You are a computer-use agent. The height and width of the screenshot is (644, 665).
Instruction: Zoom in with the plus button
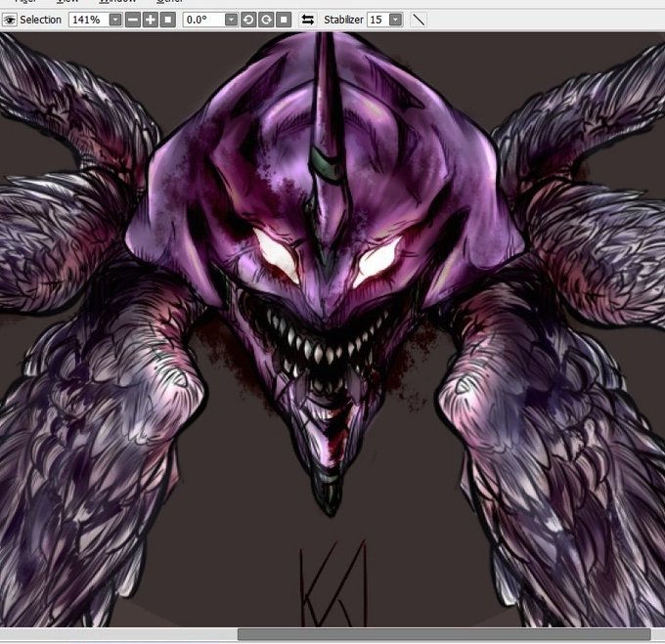click(x=151, y=20)
